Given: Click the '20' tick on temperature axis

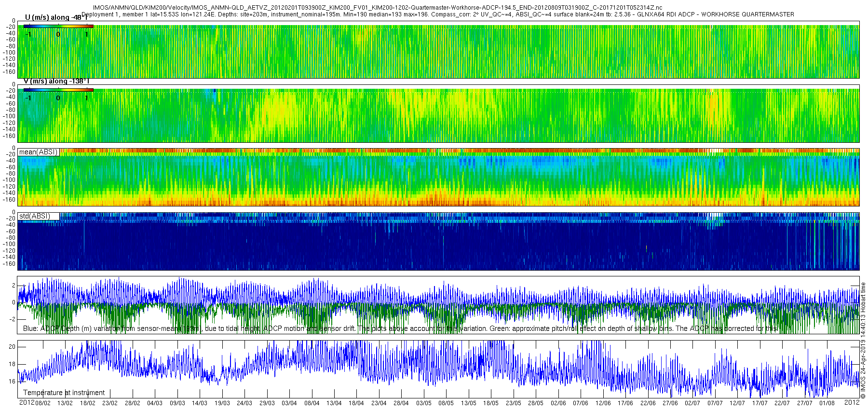Looking at the screenshot, I should click(12, 347).
